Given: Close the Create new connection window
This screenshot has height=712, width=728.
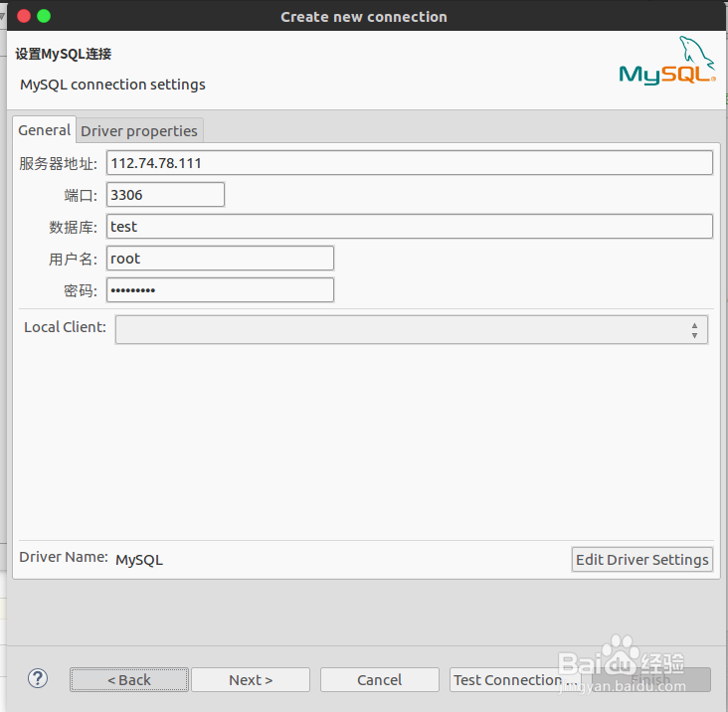Looking at the screenshot, I should point(24,16).
